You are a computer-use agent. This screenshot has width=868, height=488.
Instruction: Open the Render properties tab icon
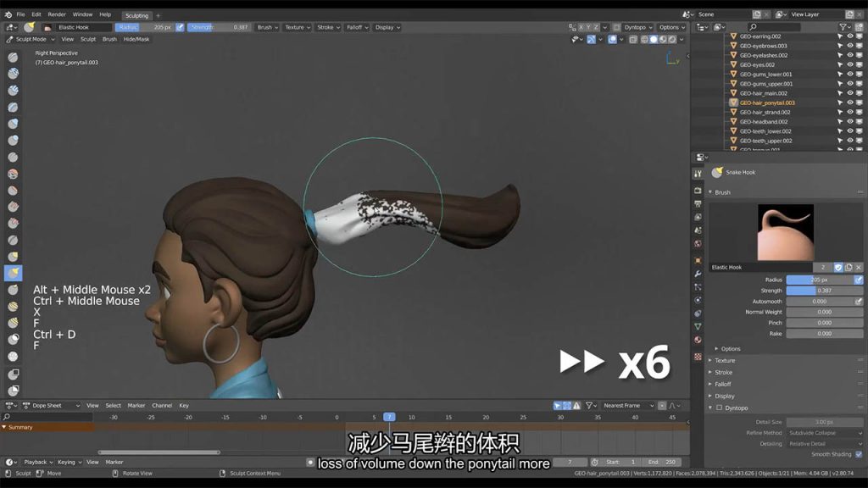(x=698, y=191)
